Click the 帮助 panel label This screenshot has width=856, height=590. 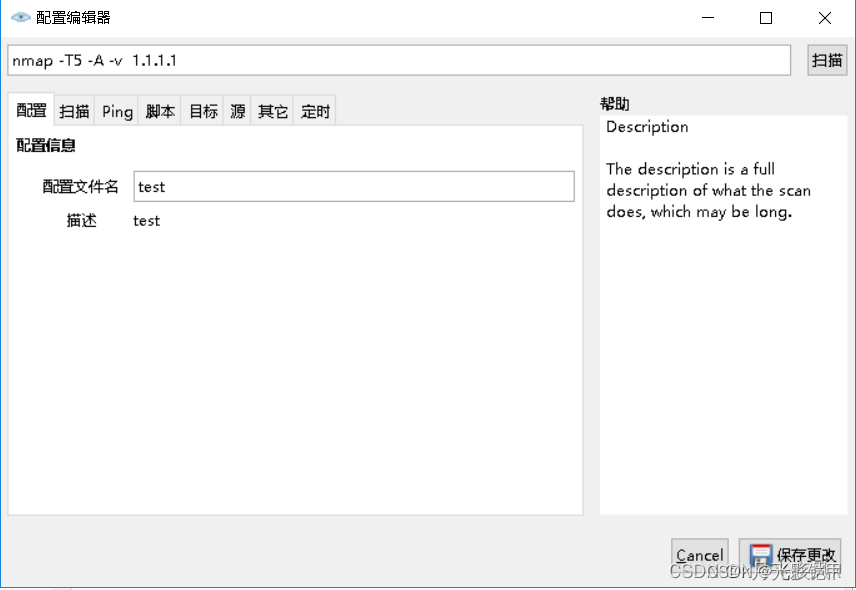pos(615,104)
